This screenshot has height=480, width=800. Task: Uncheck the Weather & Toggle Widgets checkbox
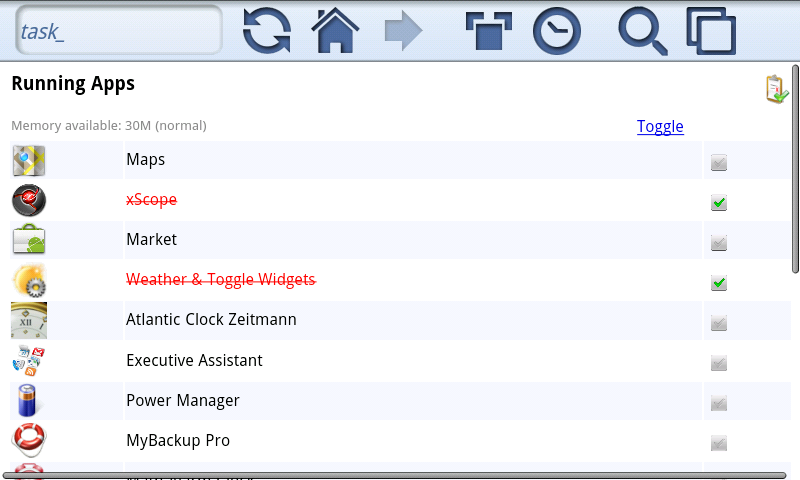719,283
